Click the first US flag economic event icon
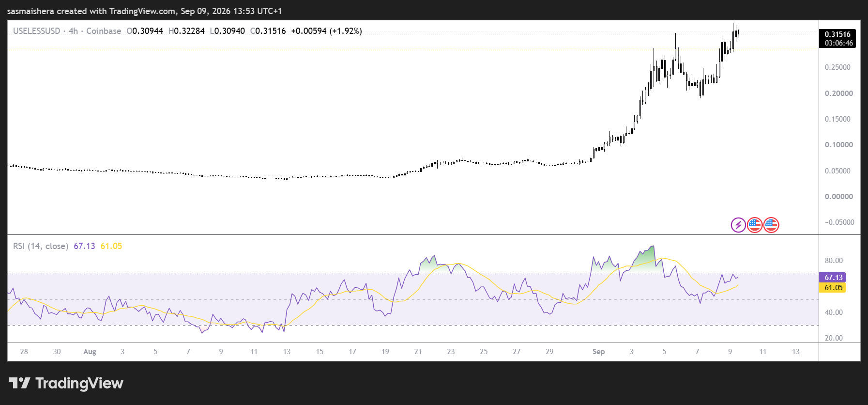The height and width of the screenshot is (405, 868). pos(755,225)
